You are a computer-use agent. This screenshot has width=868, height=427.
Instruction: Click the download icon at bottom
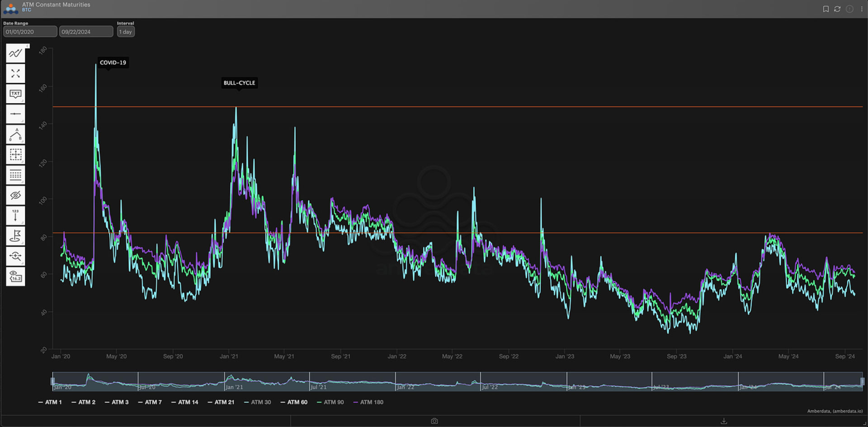tap(724, 421)
